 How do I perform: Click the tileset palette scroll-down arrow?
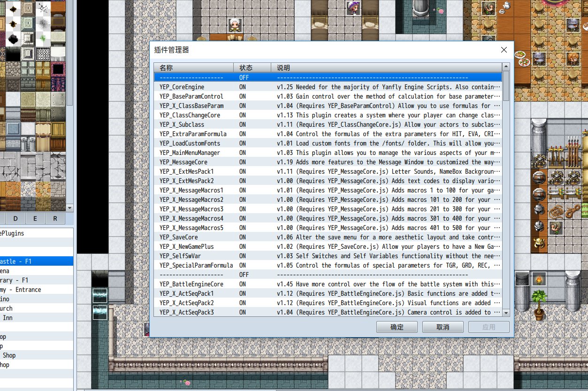(70, 207)
